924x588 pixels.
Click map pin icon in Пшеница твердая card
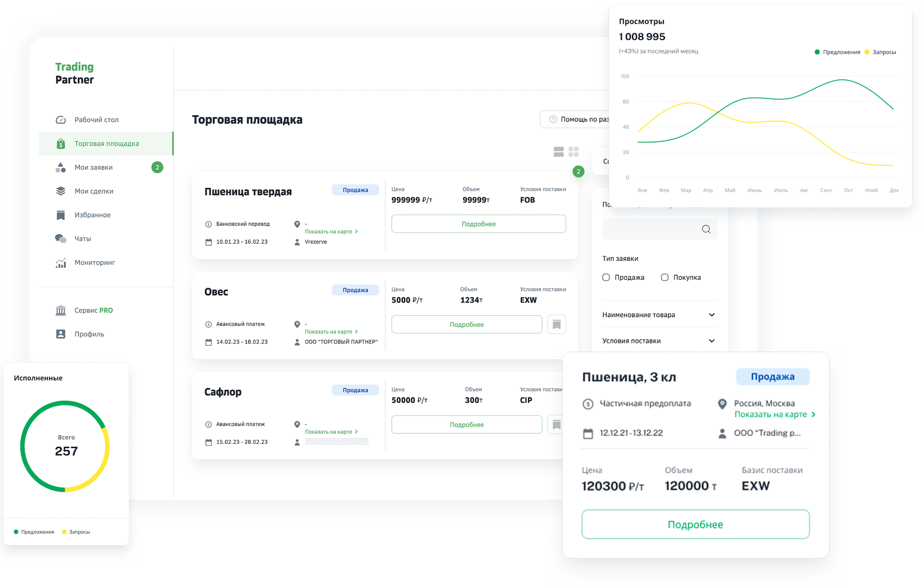(x=297, y=224)
